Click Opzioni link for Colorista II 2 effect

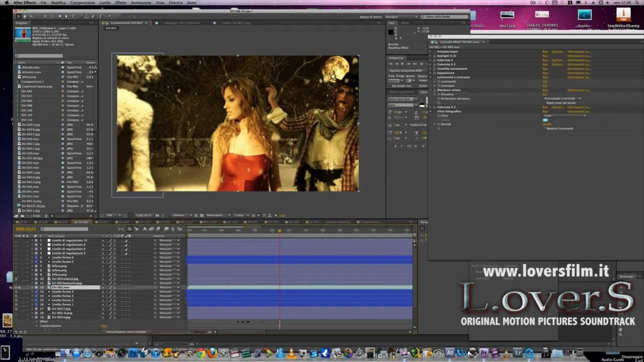click(557, 64)
